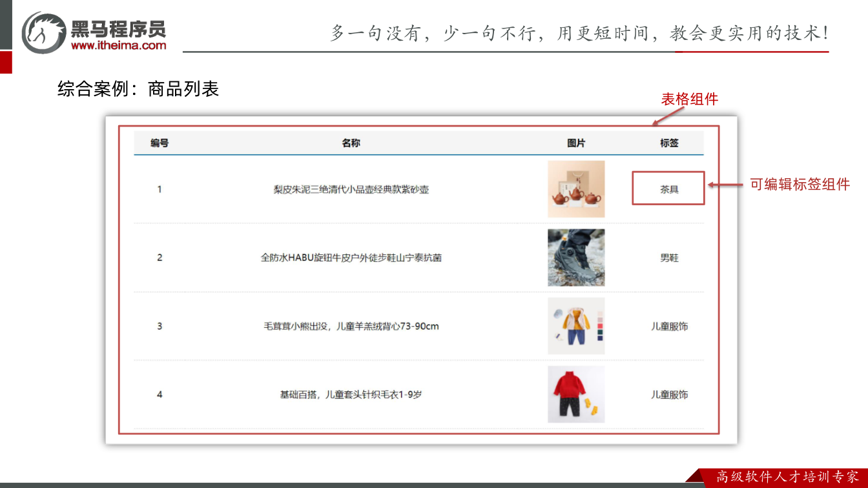Edit the 儿童服饰 tag in row 3
Screen dimensions: 868x488
point(669,327)
